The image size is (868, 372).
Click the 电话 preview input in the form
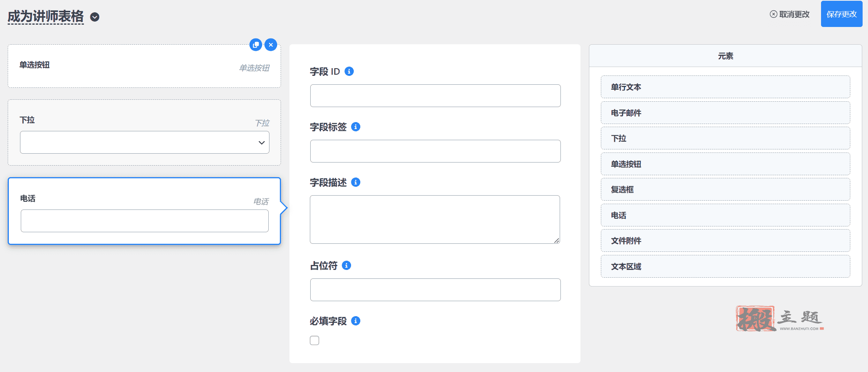[145, 221]
